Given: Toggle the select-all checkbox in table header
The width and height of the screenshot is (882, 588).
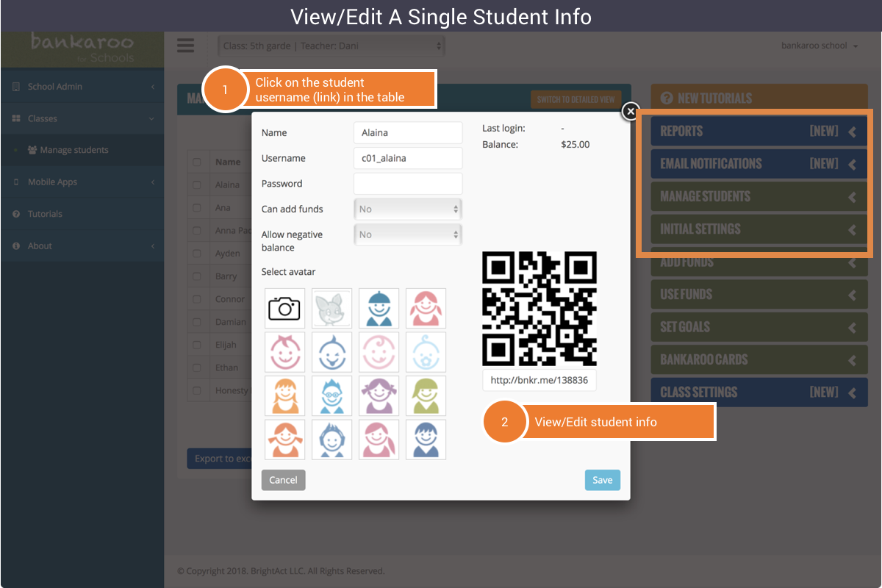Looking at the screenshot, I should [196, 162].
